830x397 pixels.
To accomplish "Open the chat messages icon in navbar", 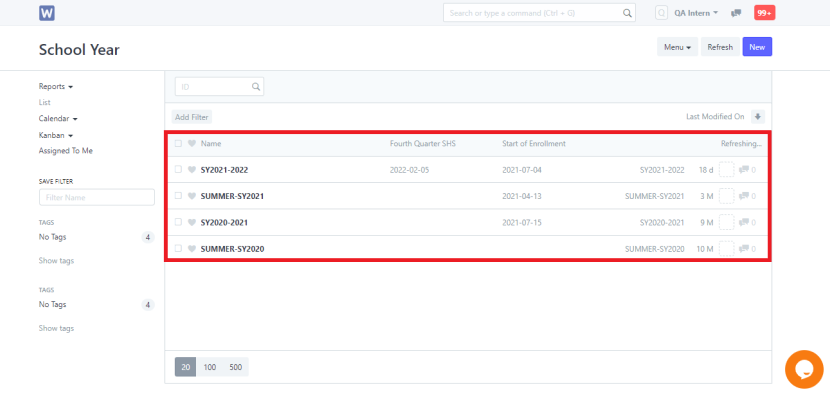I will click(x=736, y=13).
